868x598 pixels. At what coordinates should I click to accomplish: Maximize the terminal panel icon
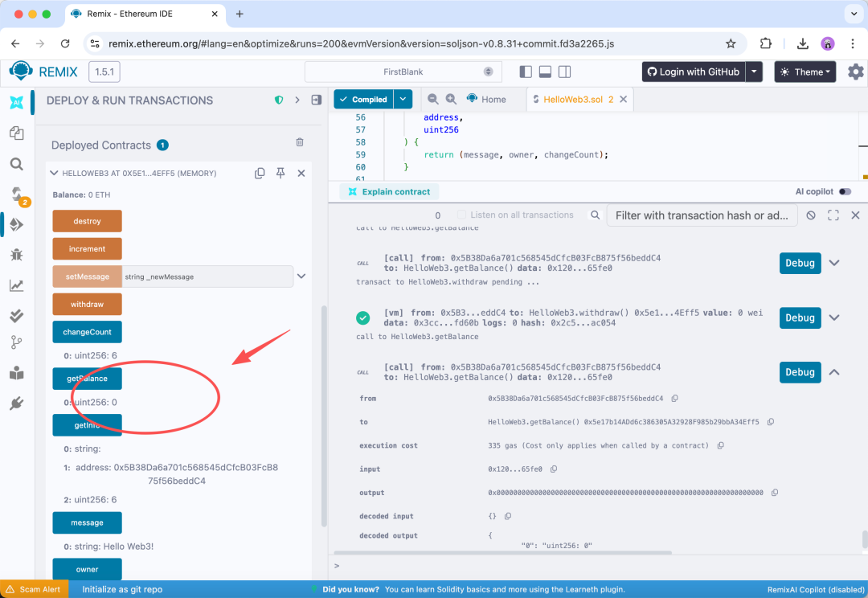point(833,215)
